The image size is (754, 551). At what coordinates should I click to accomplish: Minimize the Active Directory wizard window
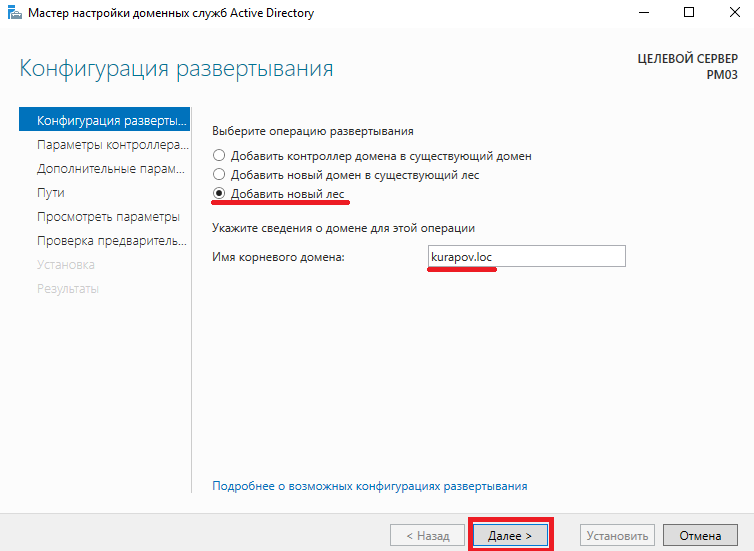[x=643, y=13]
